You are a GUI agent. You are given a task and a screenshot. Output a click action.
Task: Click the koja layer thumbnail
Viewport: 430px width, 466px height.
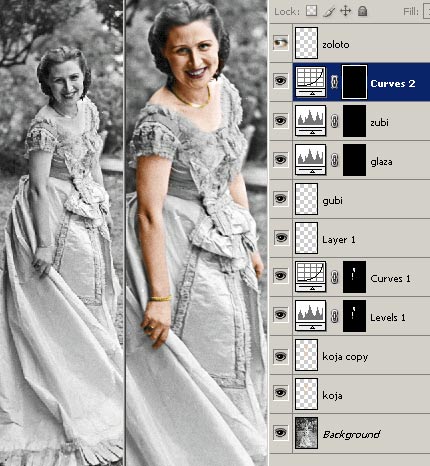306,394
